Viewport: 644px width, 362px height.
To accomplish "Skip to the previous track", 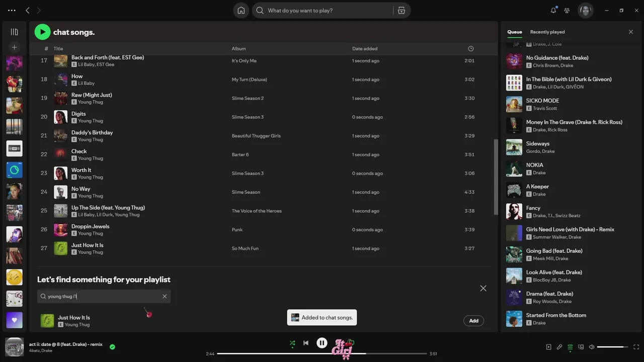I will [x=305, y=343].
